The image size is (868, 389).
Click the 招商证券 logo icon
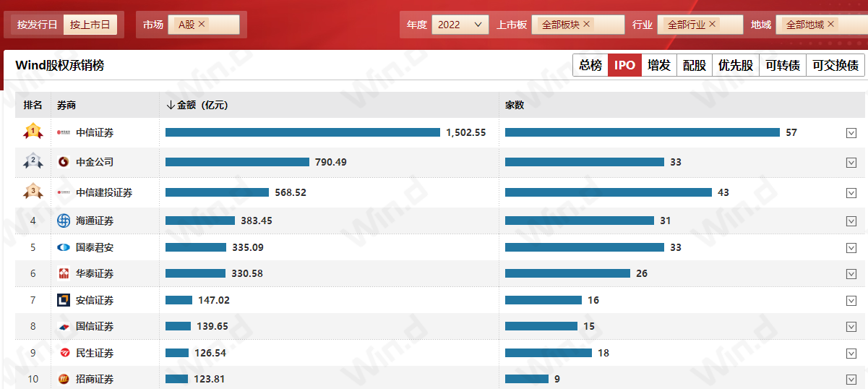(64, 379)
